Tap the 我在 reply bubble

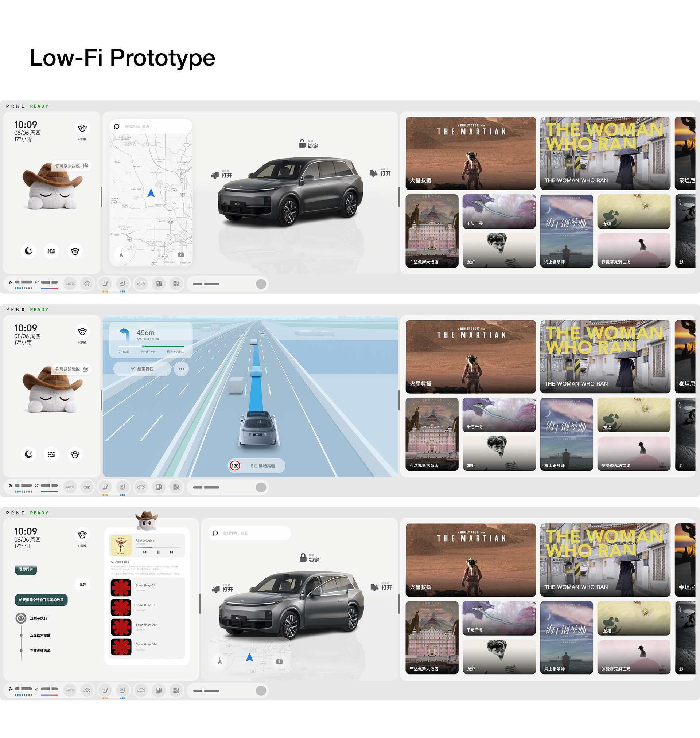point(82,584)
